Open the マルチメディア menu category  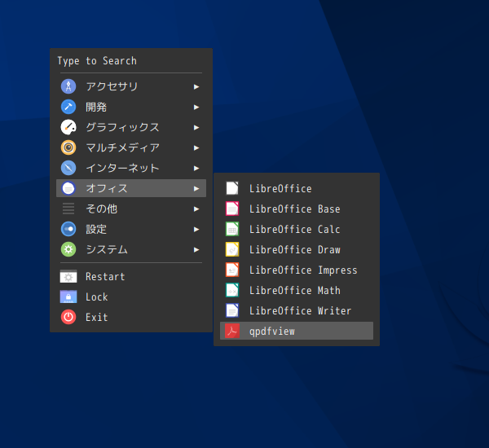[131, 147]
